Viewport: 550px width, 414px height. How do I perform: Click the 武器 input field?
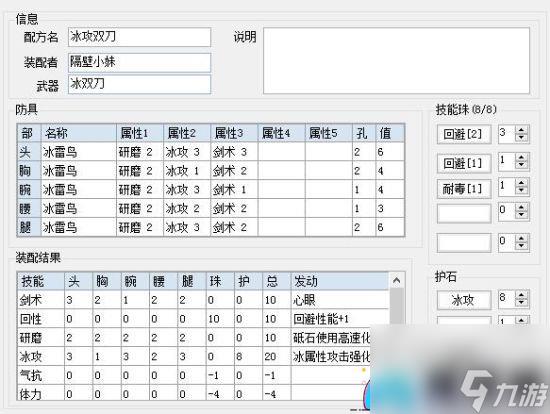139,85
